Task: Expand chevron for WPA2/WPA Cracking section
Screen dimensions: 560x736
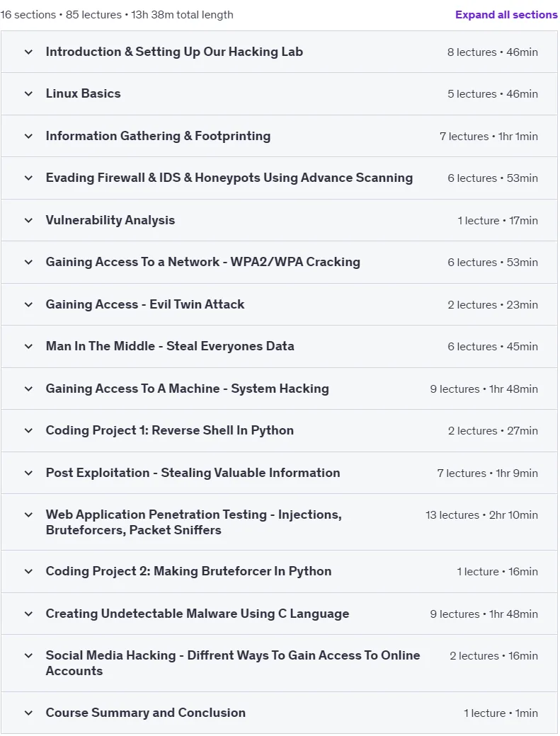Action: pyautogui.click(x=28, y=262)
